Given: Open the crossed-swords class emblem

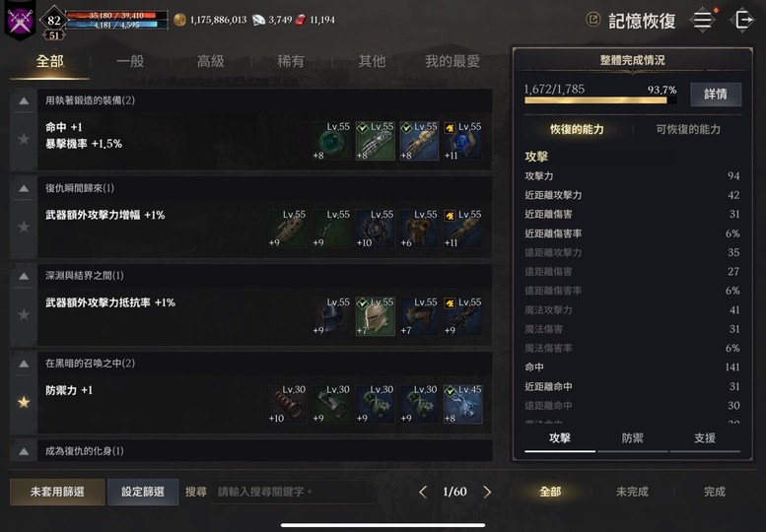Looking at the screenshot, I should click(x=20, y=21).
